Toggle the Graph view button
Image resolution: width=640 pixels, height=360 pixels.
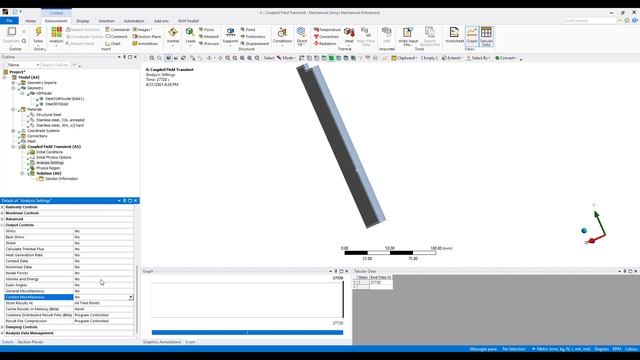pos(472,35)
